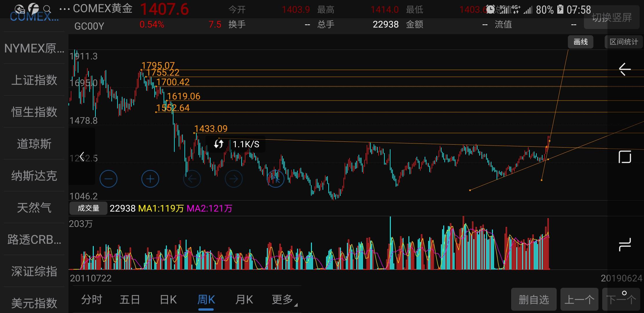Image resolution: width=644 pixels, height=313 pixels.
Task: Select 纳斯达克 in the sidebar list
Action: coord(34,176)
